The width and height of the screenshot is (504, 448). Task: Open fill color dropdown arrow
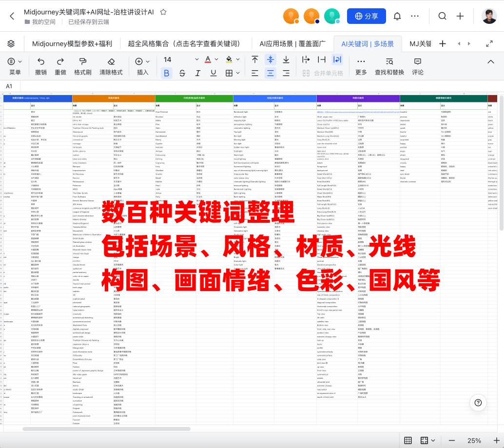[238, 59]
